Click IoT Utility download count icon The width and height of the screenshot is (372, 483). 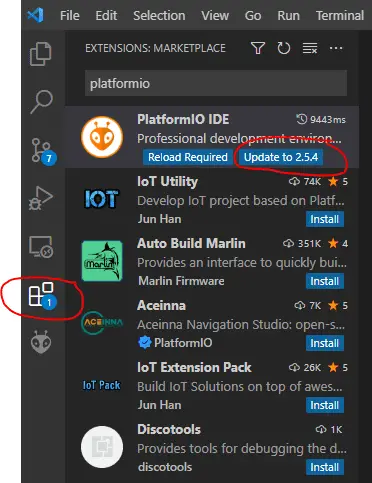[x=294, y=181]
